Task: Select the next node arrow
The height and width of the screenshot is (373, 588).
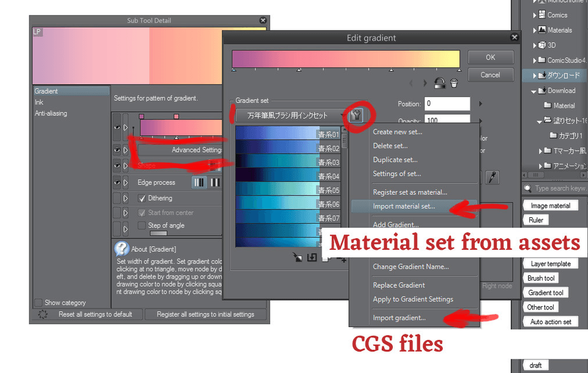Action: [x=425, y=83]
